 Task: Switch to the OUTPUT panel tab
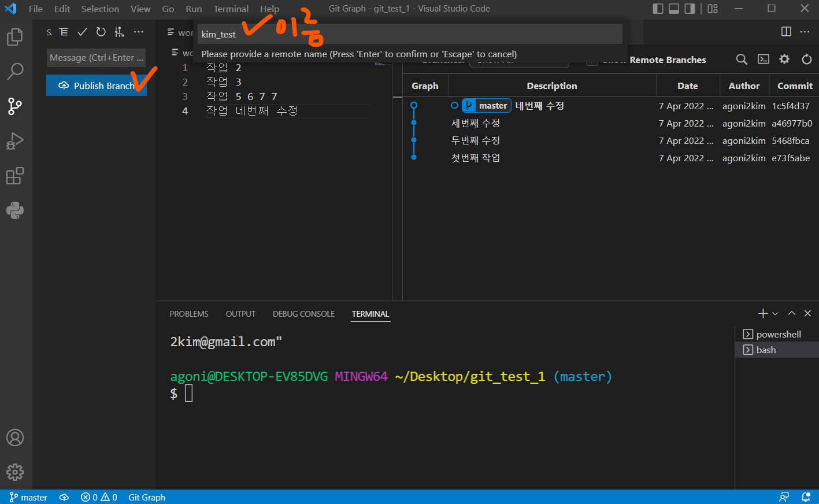click(x=240, y=314)
